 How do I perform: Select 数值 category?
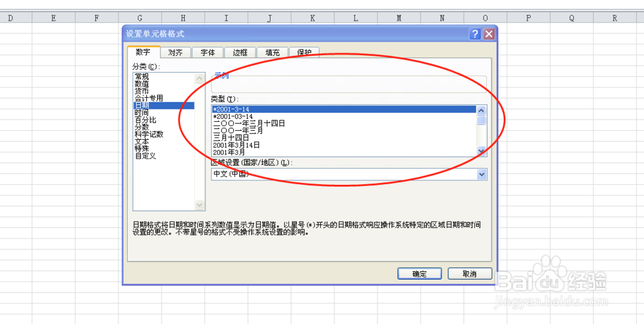pos(164,84)
